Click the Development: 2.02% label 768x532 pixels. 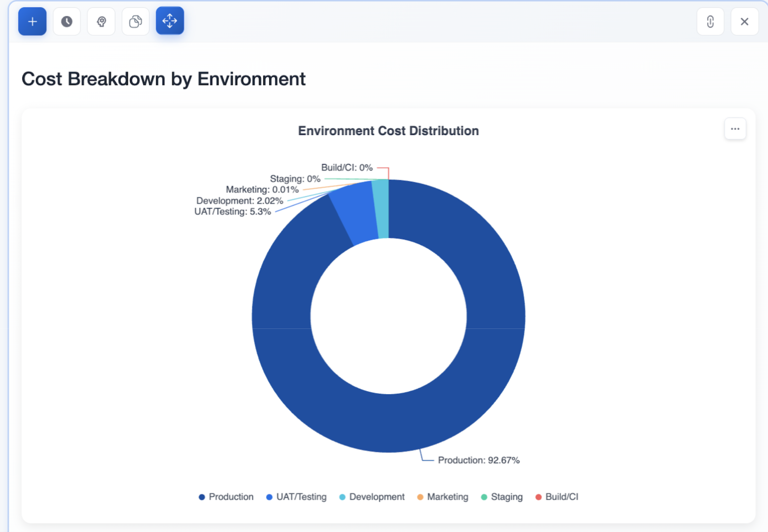click(240, 201)
